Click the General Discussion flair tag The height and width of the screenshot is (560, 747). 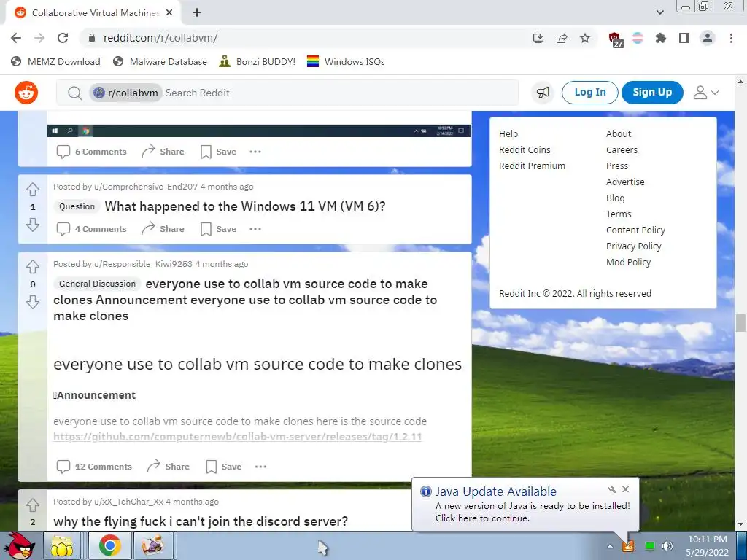click(x=97, y=284)
